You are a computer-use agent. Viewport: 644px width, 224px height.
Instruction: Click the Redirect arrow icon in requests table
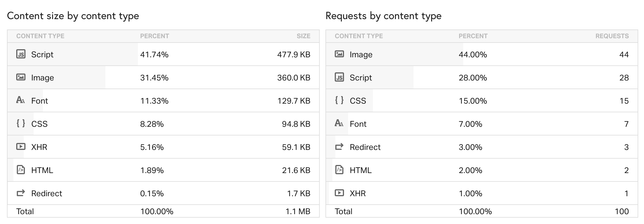coord(339,147)
